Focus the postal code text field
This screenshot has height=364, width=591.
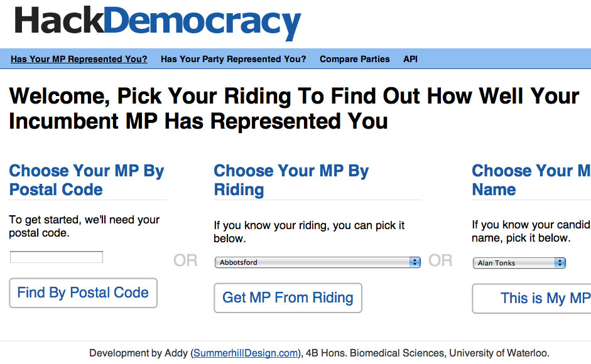point(57,257)
